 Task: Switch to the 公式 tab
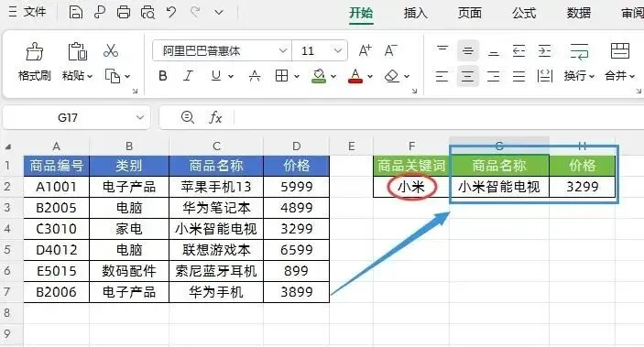[524, 13]
